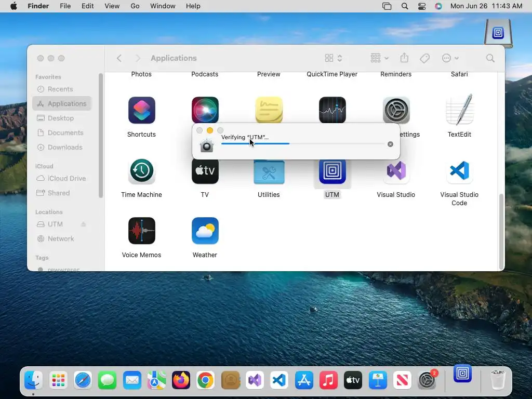Open the Action (ellipsis) menu
532x399 pixels.
(450, 58)
